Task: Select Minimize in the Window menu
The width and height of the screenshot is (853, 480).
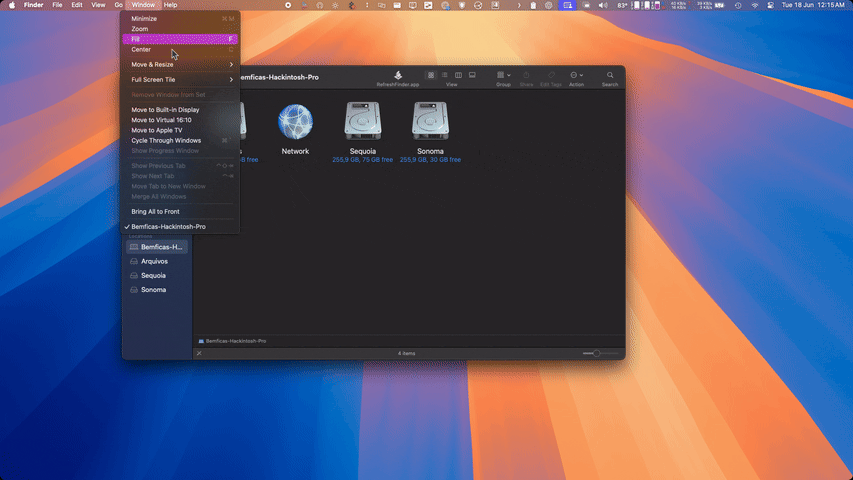Action: 180,19
